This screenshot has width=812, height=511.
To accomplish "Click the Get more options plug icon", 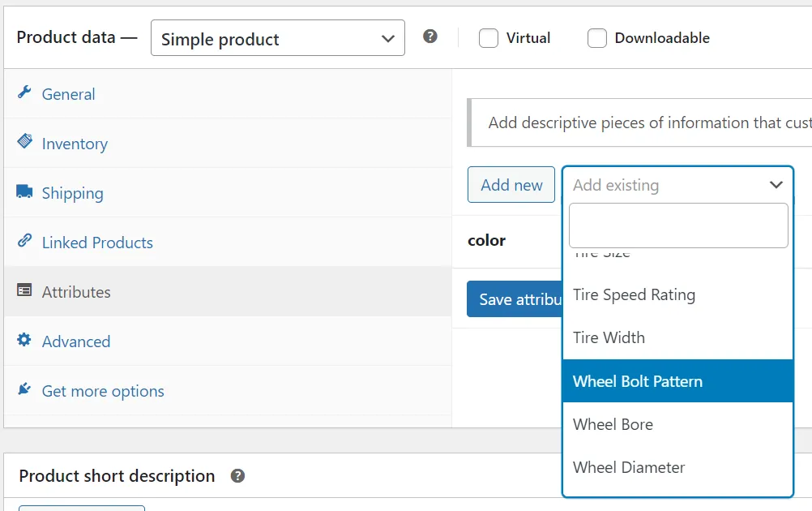I will 24,389.
